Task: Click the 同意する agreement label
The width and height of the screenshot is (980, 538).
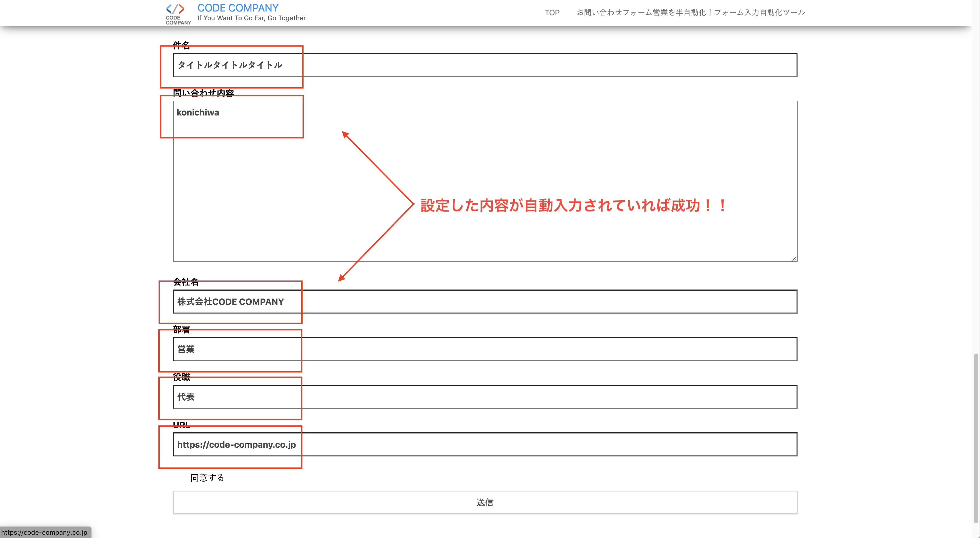Action: [207, 478]
